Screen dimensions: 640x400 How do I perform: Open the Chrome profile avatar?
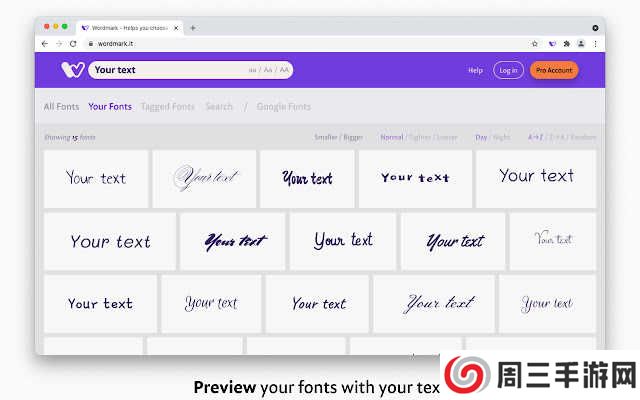pos(581,44)
